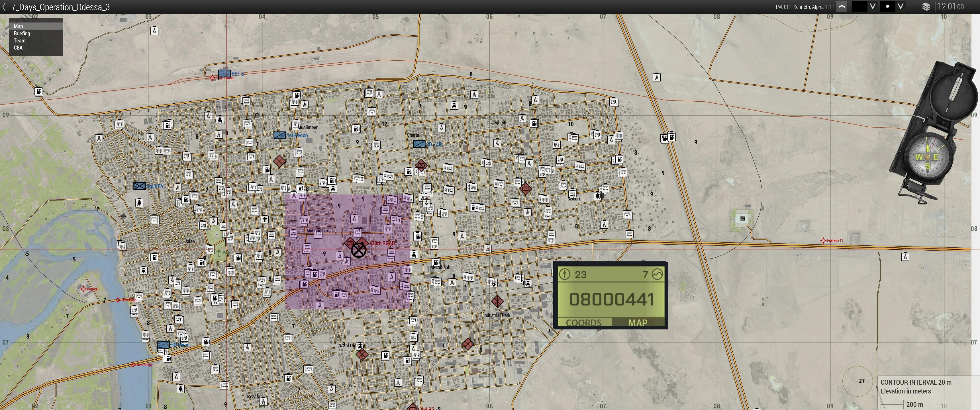980x410 pixels.
Task: Click the black crossed-circle objective marker
Action: coord(358,250)
